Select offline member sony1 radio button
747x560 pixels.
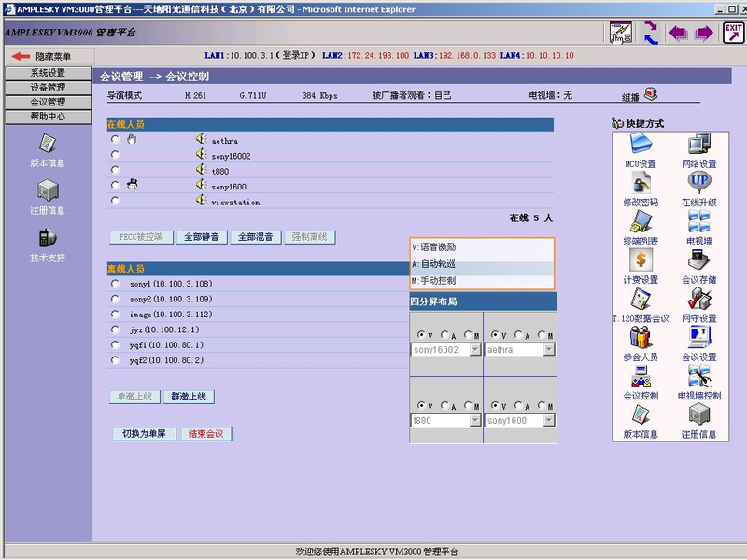[x=115, y=284]
